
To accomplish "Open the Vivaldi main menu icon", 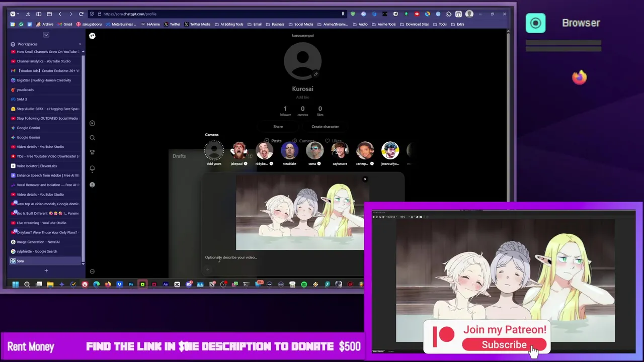I will (13, 14).
